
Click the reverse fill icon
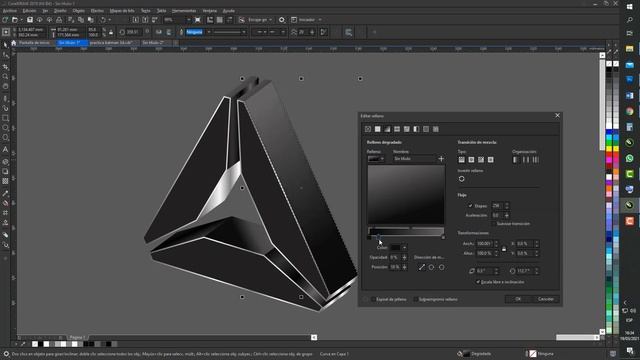[462, 179]
